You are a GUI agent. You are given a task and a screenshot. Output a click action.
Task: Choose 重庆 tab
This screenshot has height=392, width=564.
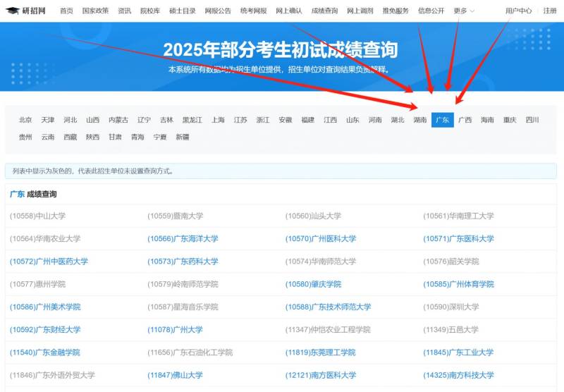click(510, 120)
